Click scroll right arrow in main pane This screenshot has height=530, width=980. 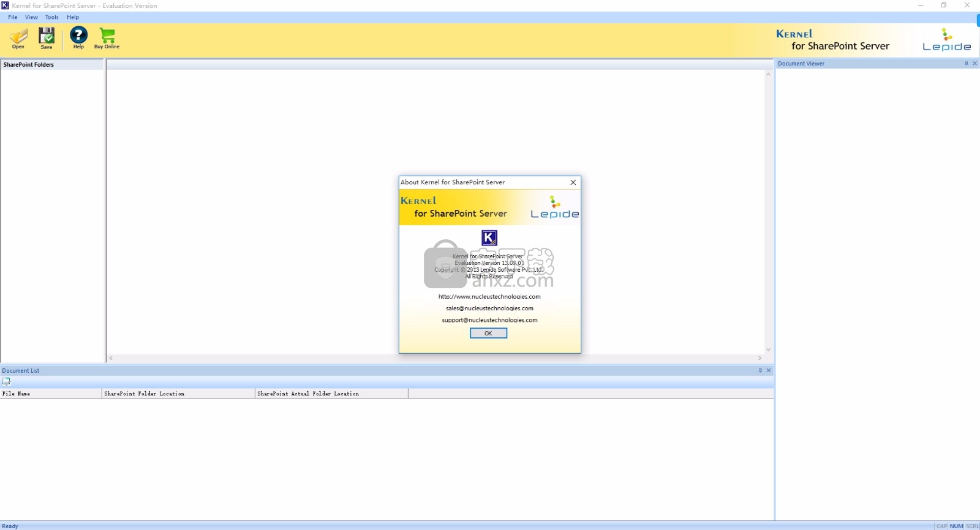760,358
